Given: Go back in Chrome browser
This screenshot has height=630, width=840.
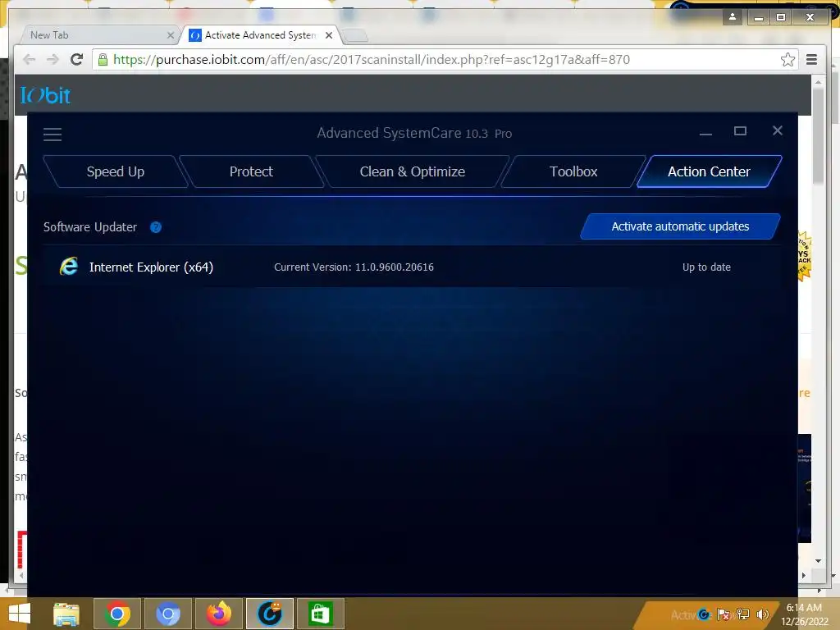Looking at the screenshot, I should (29, 59).
